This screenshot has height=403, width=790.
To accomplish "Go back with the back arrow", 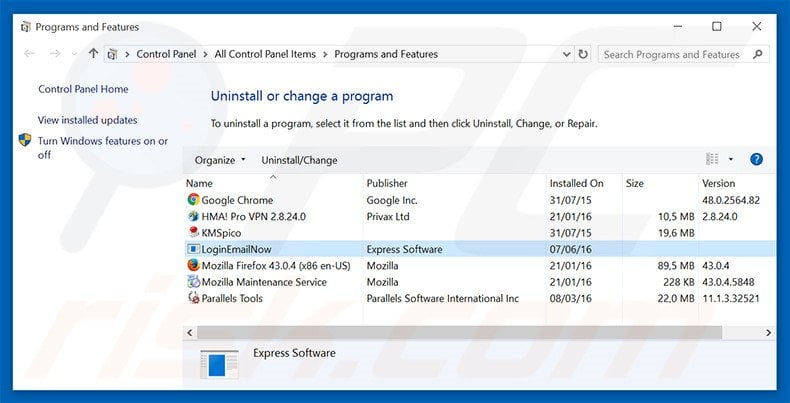I will (29, 53).
